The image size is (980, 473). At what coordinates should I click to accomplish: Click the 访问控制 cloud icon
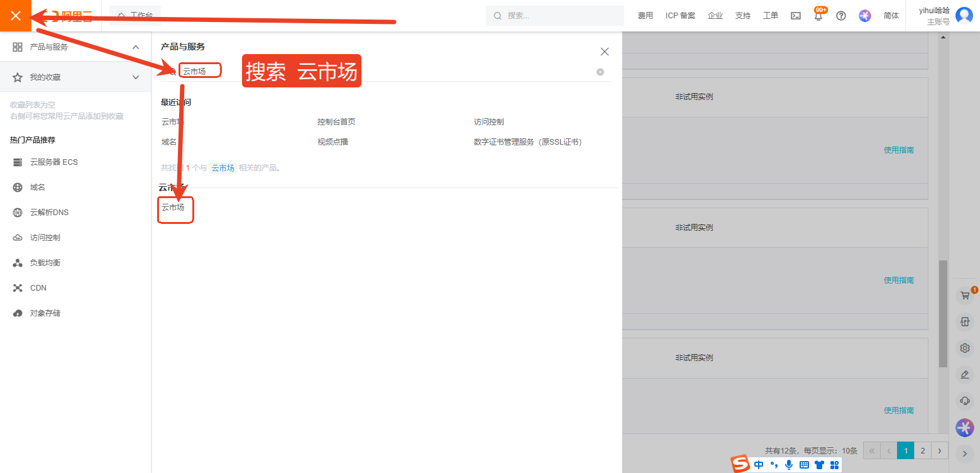18,238
